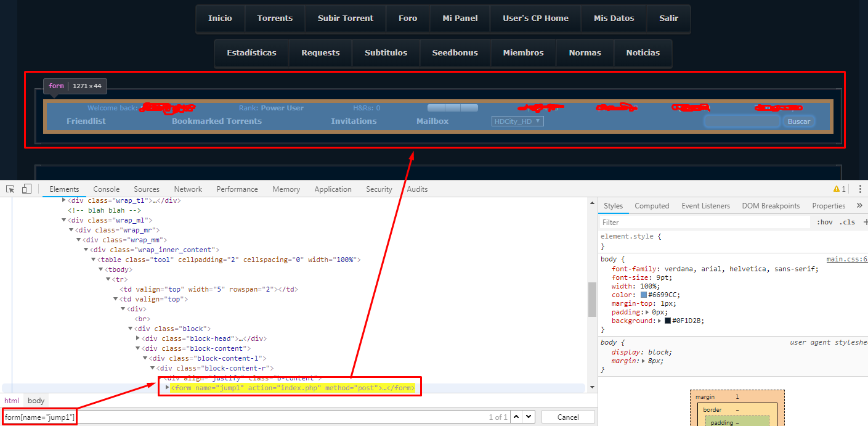Click Subir Torrent navigation button
This screenshot has height=426, width=868.
(x=346, y=18)
